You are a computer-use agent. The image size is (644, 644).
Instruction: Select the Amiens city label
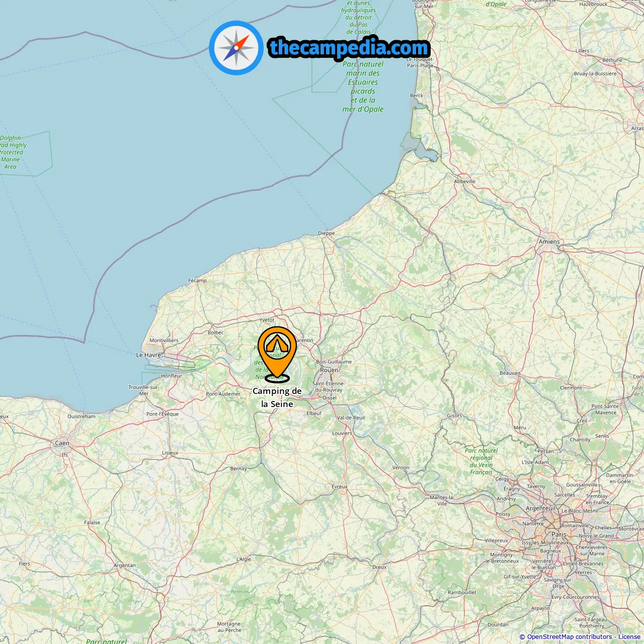(x=549, y=242)
